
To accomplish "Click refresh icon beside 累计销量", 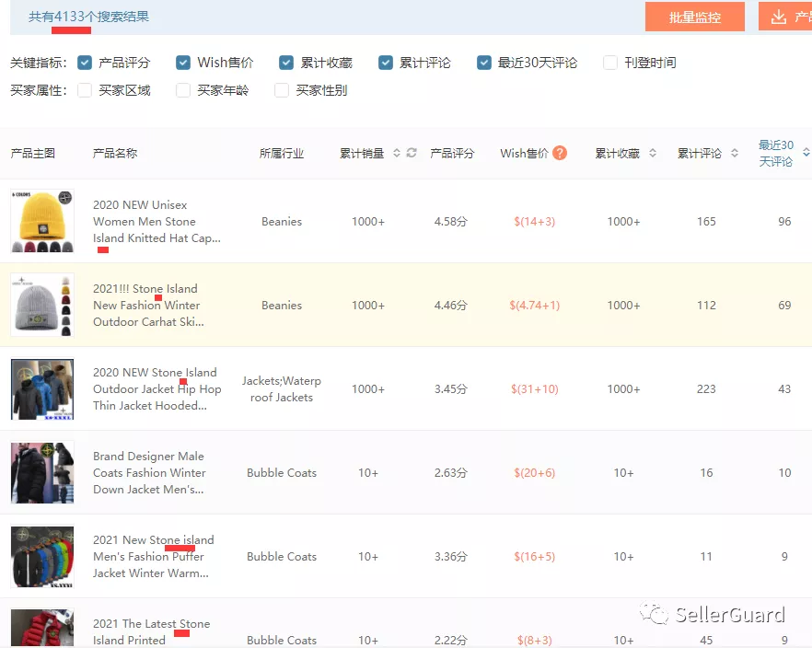I will (412, 153).
